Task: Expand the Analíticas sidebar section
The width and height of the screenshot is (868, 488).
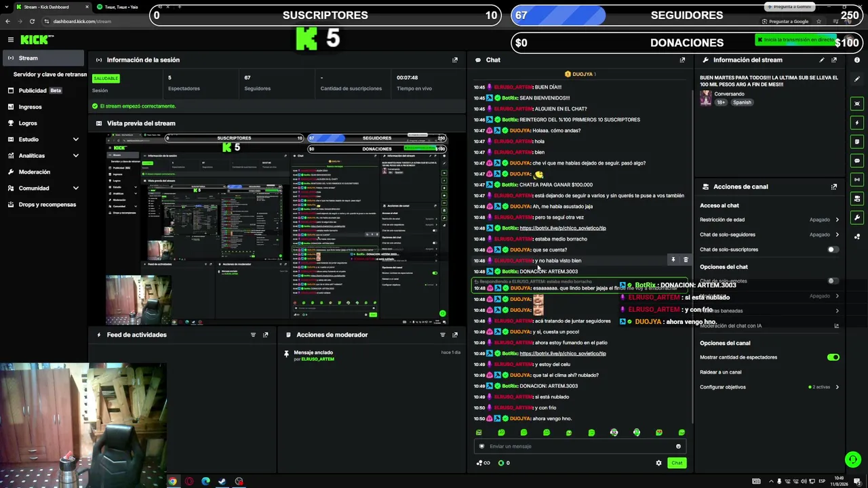Action: tap(75, 156)
